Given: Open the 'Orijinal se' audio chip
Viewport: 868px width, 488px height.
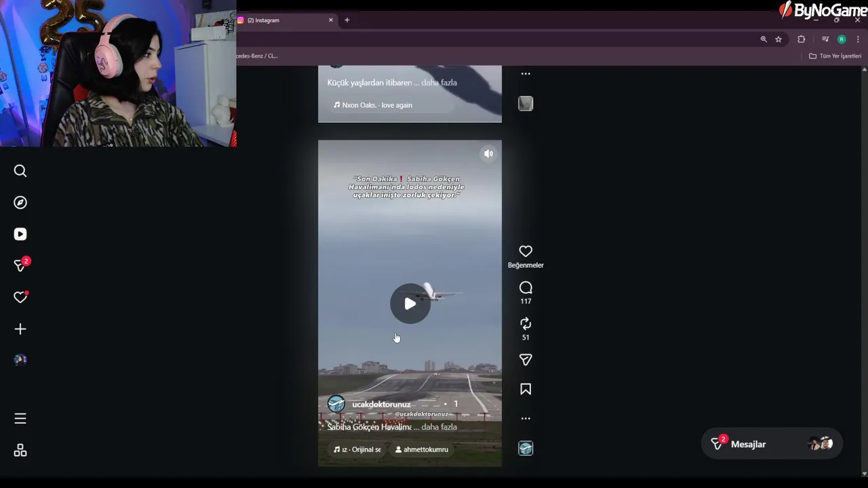Looking at the screenshot, I should coord(357,449).
